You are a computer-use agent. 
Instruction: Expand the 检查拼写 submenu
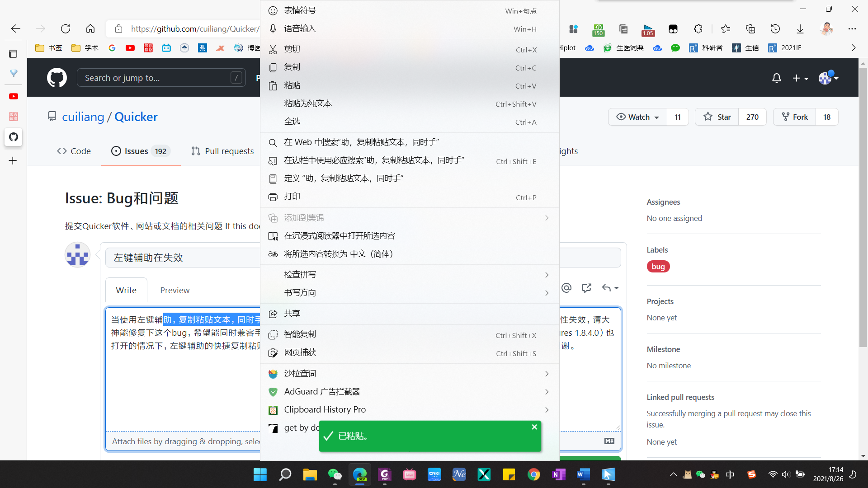point(410,275)
